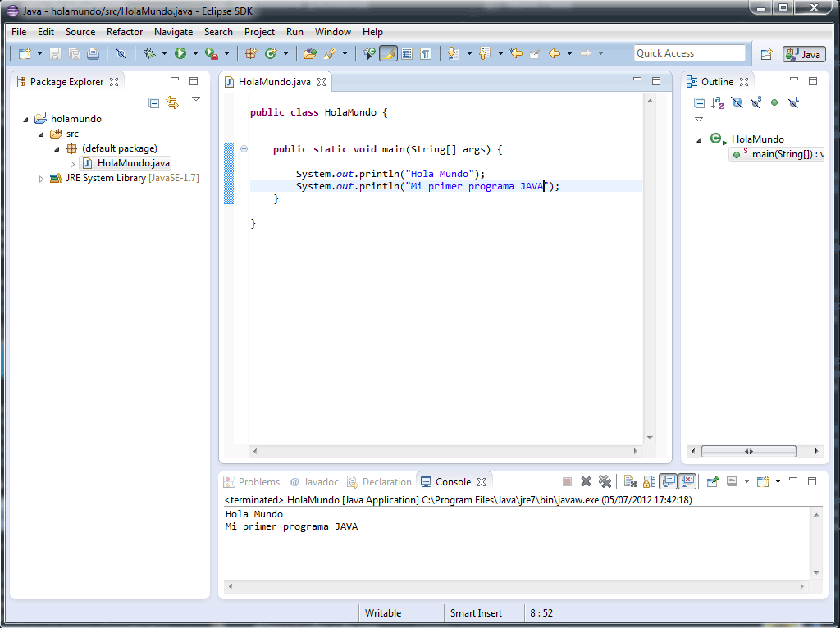
Task: Toggle Mark Occurrences in the toolbar
Action: (x=387, y=53)
